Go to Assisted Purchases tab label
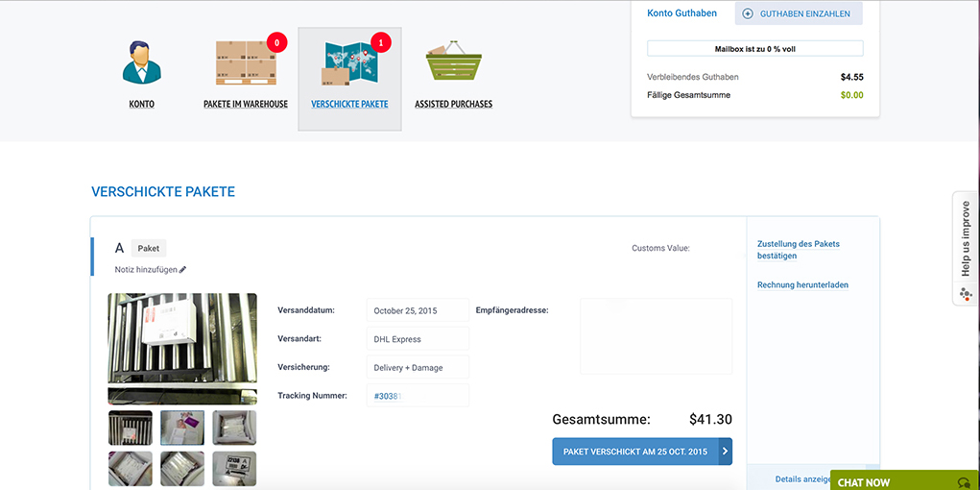The image size is (980, 490). [454, 105]
